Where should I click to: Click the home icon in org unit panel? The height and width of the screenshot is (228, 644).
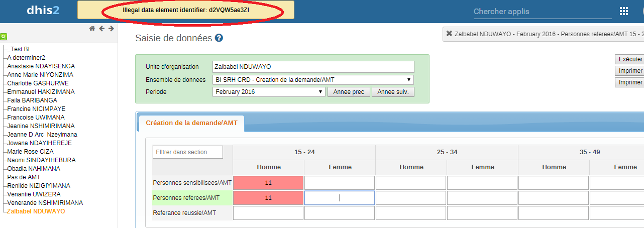(x=92, y=29)
